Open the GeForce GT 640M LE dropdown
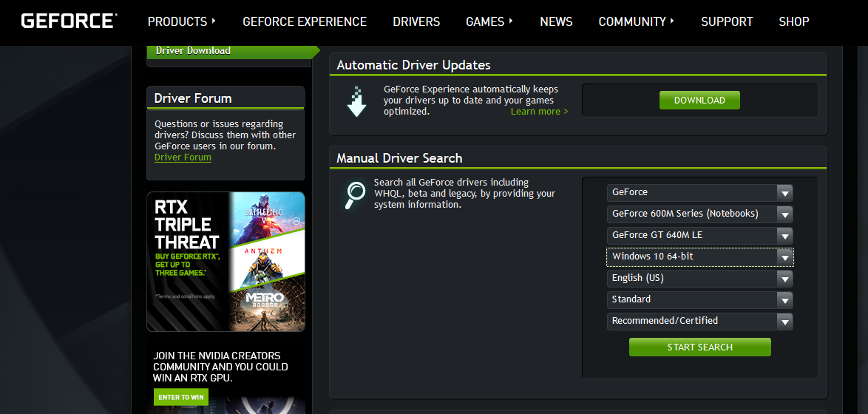 699,235
